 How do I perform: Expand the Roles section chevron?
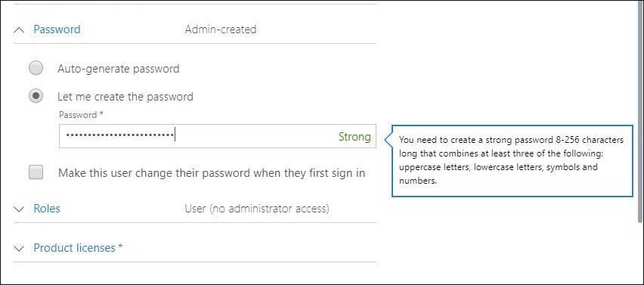point(19,209)
